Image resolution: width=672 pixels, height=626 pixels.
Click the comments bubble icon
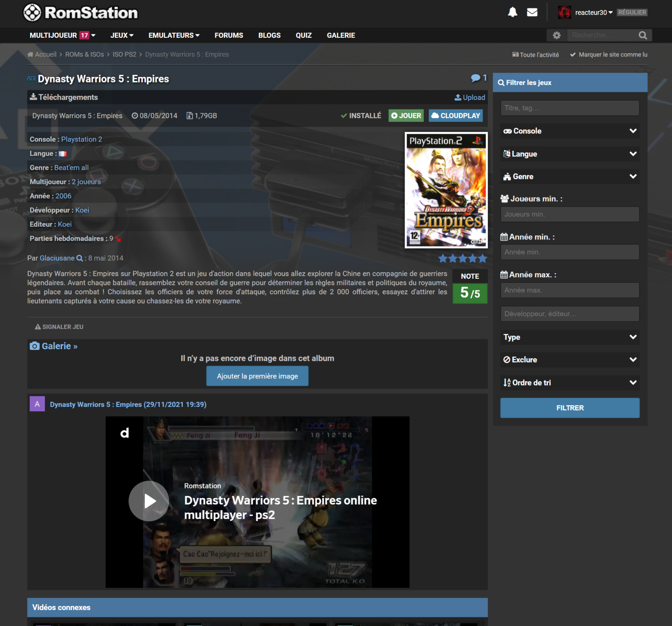point(475,78)
